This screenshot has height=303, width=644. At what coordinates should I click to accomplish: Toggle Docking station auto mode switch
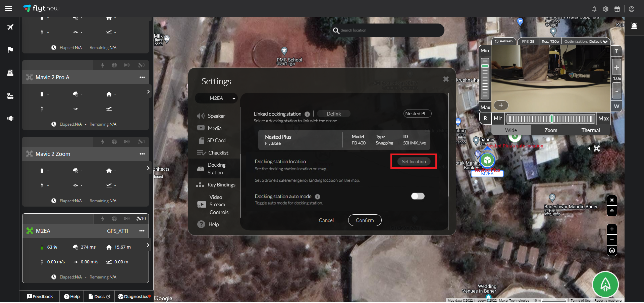point(418,196)
